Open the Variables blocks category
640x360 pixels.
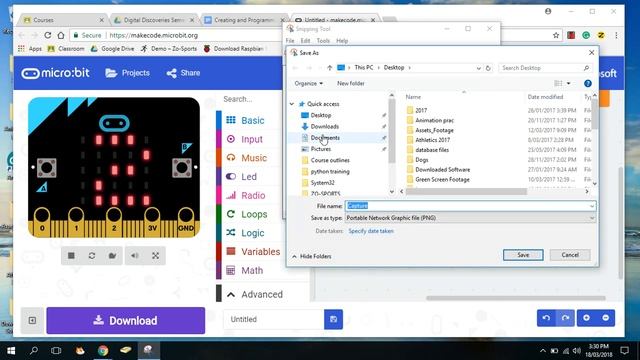(260, 252)
